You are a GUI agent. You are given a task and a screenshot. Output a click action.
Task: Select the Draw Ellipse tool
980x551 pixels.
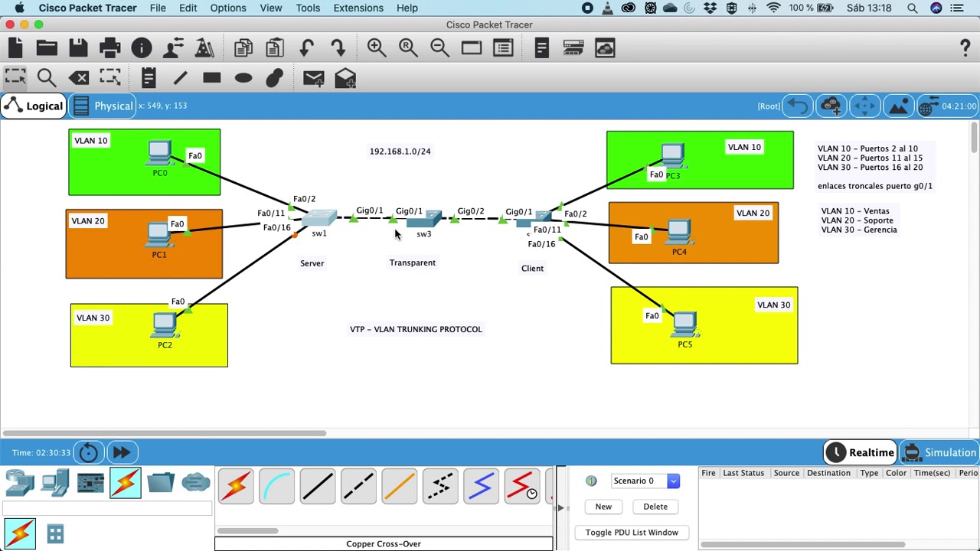[243, 78]
